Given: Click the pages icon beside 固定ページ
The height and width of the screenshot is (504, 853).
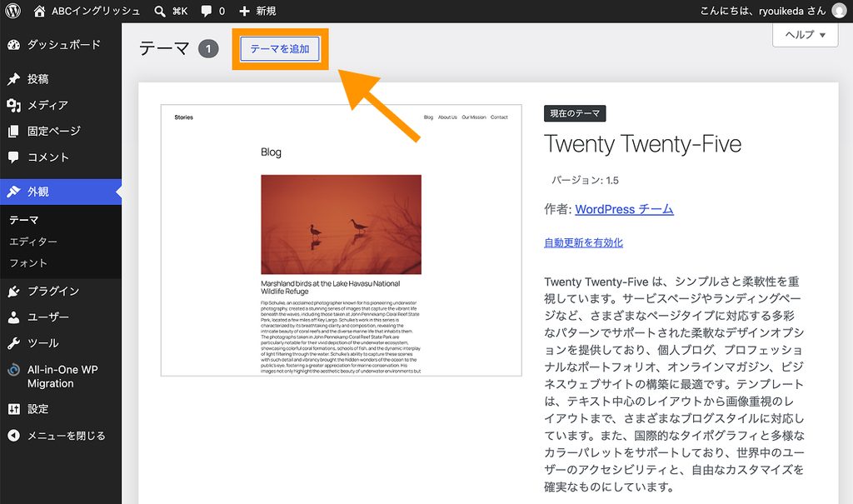Looking at the screenshot, I should [x=13, y=131].
